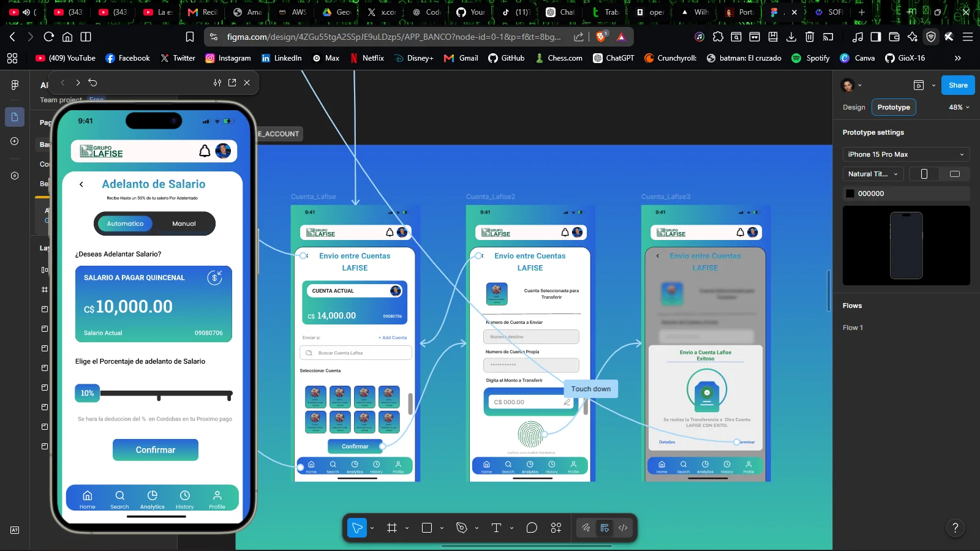Viewport: 980px width, 551px height.
Task: Expand the shape tools chevron
Action: pyautogui.click(x=442, y=528)
